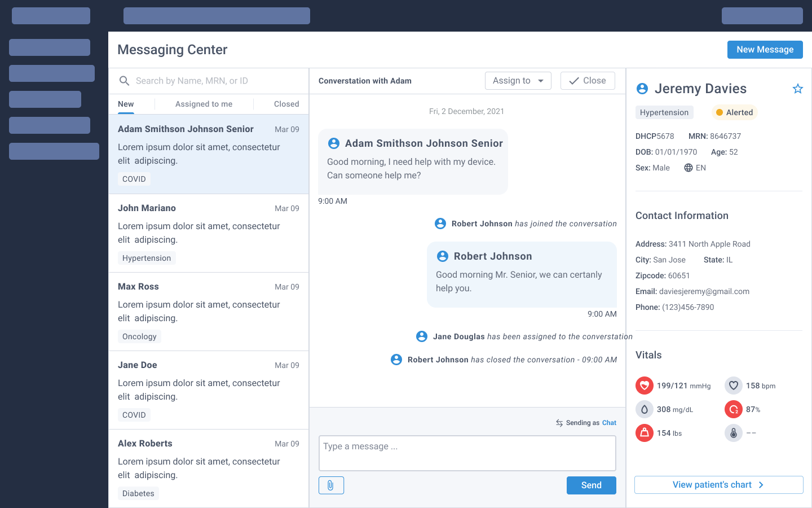This screenshot has width=812, height=508.
Task: Close the conversation with Adam
Action: pyautogui.click(x=588, y=81)
